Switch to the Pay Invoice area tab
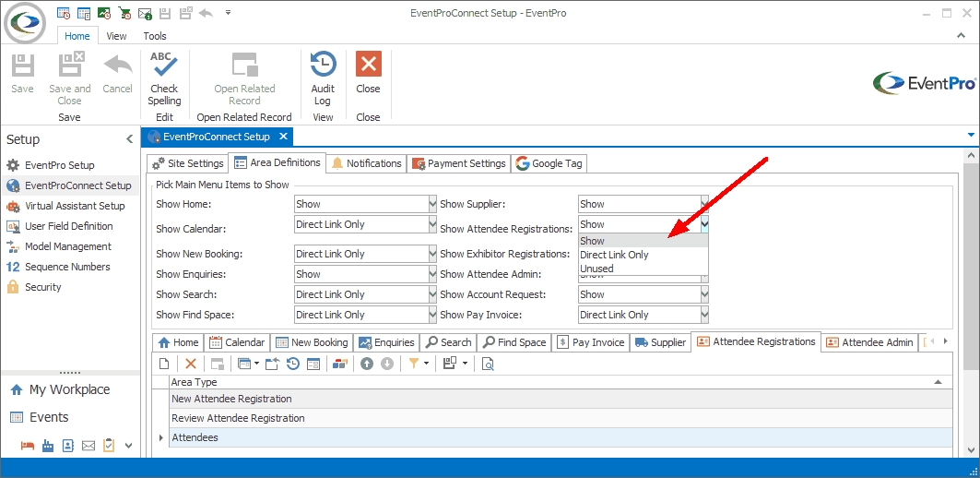The width and height of the screenshot is (980, 478). pos(591,342)
